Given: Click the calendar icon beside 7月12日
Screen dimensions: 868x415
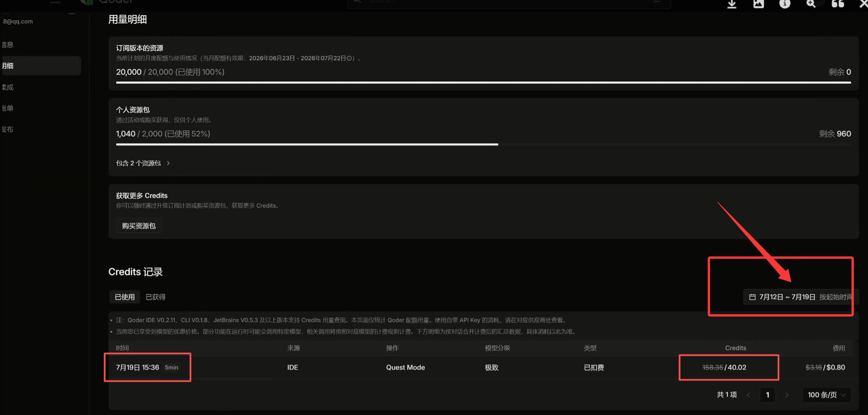Looking at the screenshot, I should (752, 297).
